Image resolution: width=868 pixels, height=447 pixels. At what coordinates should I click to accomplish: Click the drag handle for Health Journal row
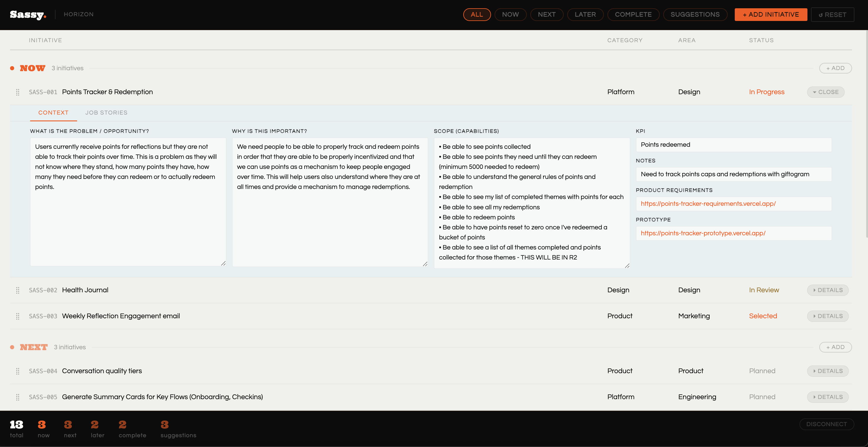17,290
